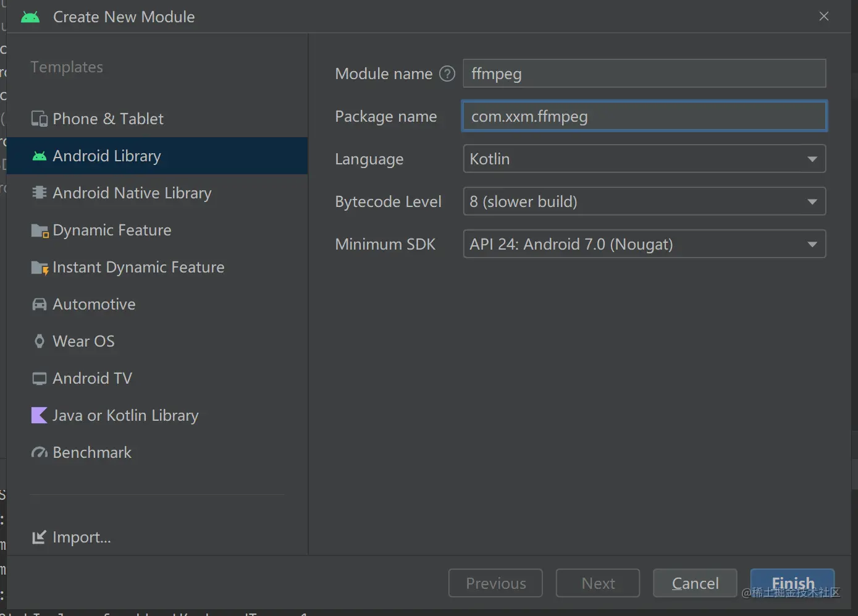Close the Create New Module dialog

824,17
